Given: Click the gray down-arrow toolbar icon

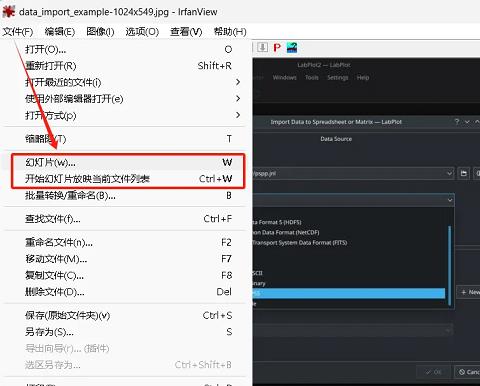Looking at the screenshot, I should point(262,47).
